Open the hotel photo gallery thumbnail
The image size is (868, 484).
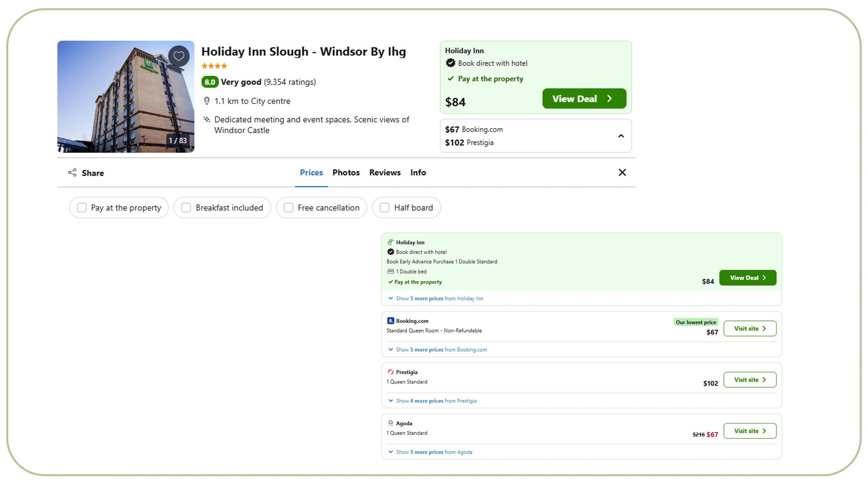(x=126, y=97)
